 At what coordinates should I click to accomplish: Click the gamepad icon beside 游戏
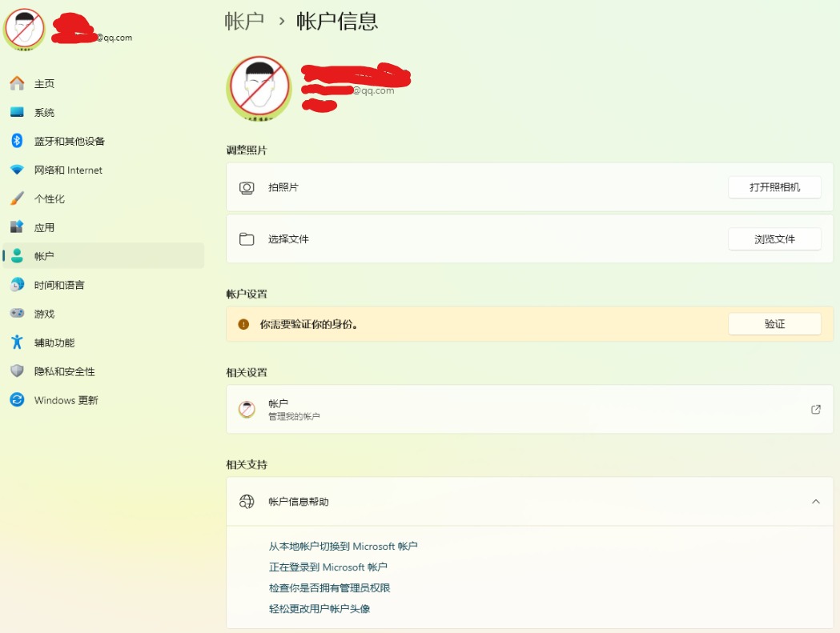pos(17,313)
